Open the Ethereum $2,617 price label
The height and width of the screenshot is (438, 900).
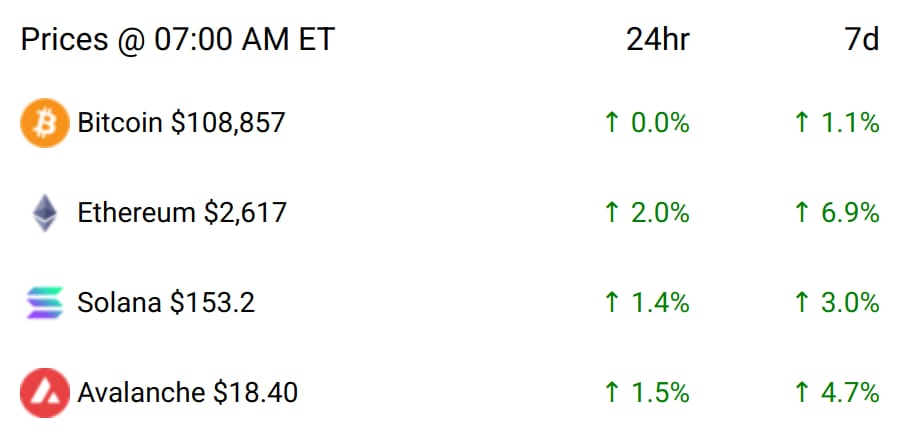(182, 213)
